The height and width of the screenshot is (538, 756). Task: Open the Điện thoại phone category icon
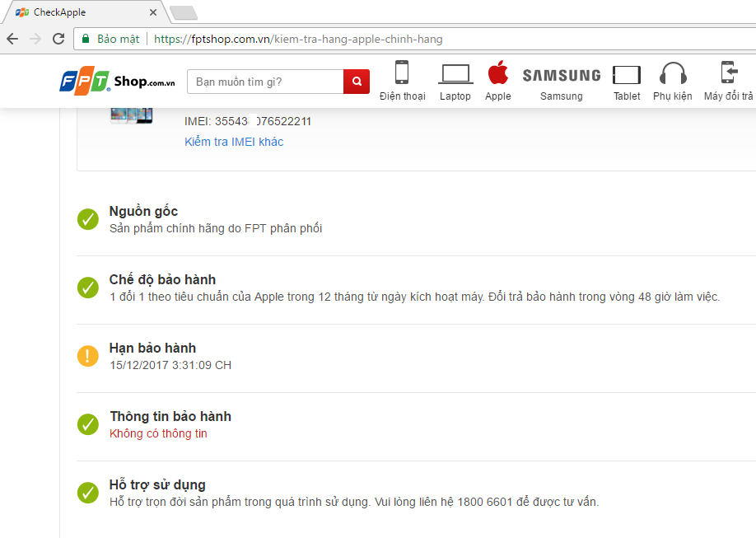point(402,73)
